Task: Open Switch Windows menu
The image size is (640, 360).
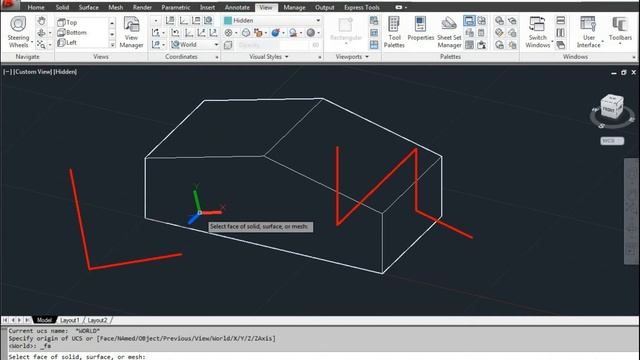Action: click(538, 33)
